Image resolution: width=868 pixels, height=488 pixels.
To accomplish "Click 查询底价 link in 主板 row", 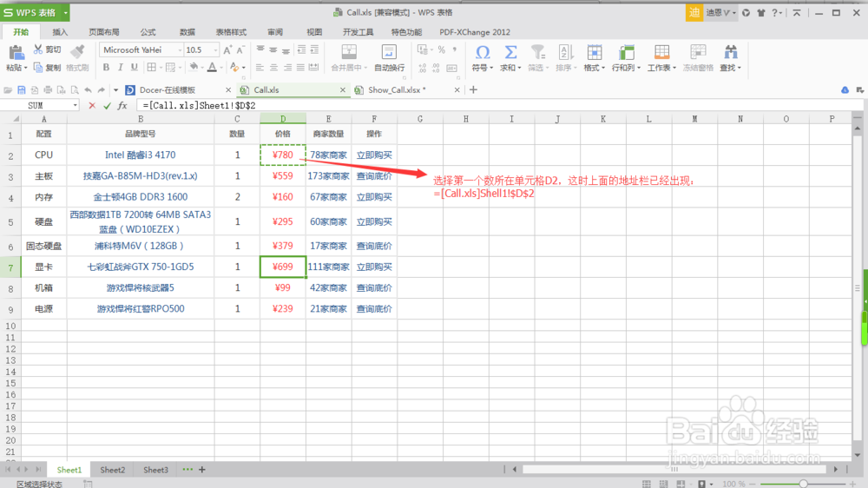I will 374,176.
